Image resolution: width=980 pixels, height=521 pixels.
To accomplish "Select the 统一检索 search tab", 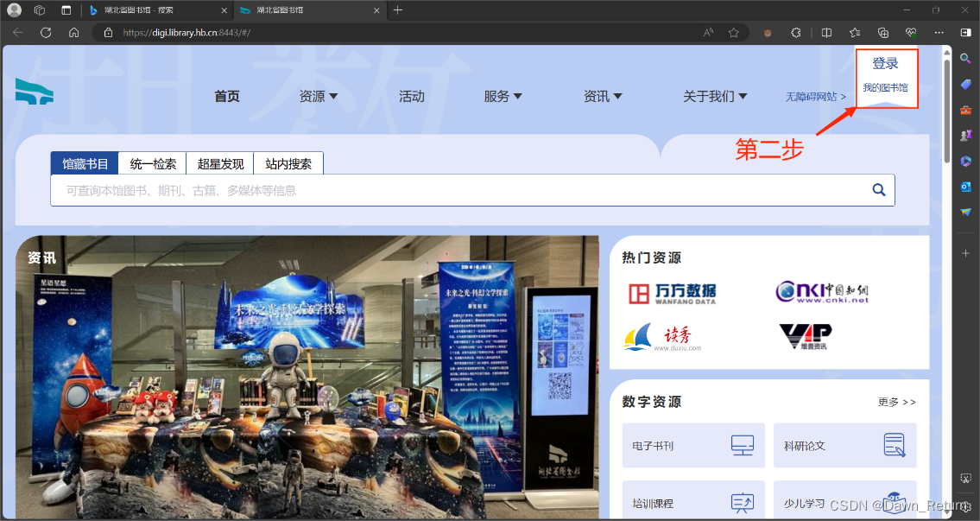I will click(x=153, y=163).
